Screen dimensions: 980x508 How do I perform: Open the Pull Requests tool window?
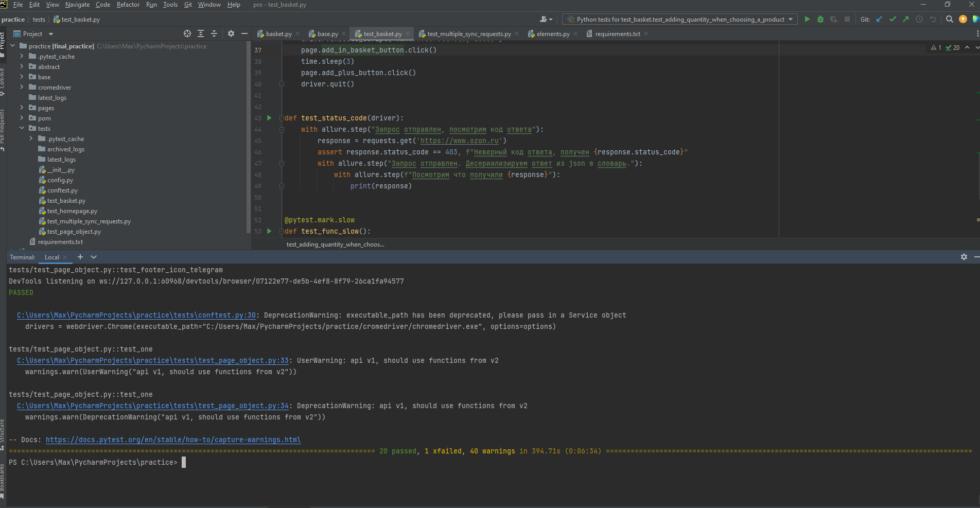click(x=3, y=129)
